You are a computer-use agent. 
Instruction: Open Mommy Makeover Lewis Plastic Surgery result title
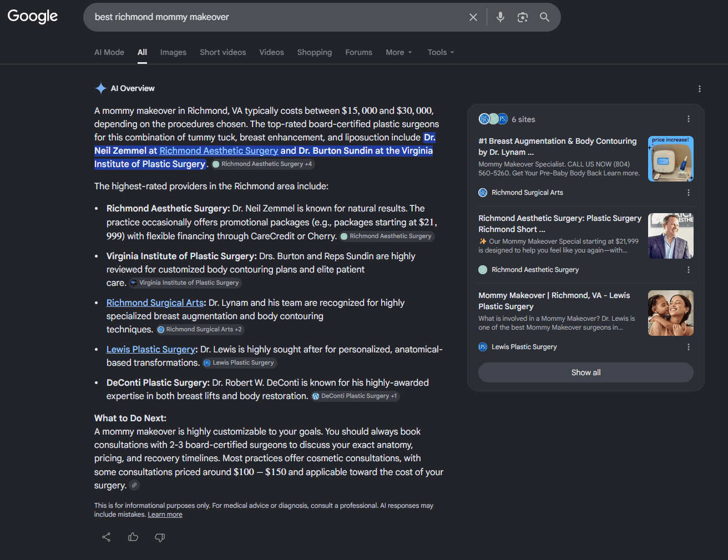click(554, 301)
